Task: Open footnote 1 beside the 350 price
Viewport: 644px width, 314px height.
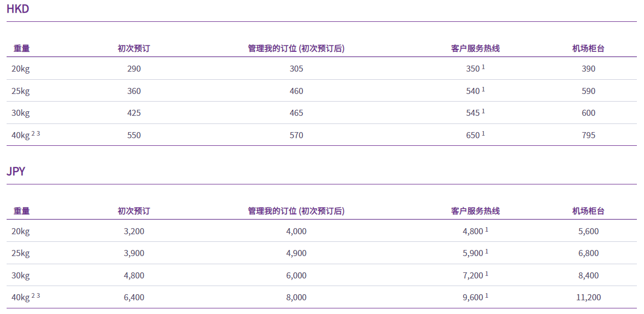Action: pyautogui.click(x=483, y=67)
